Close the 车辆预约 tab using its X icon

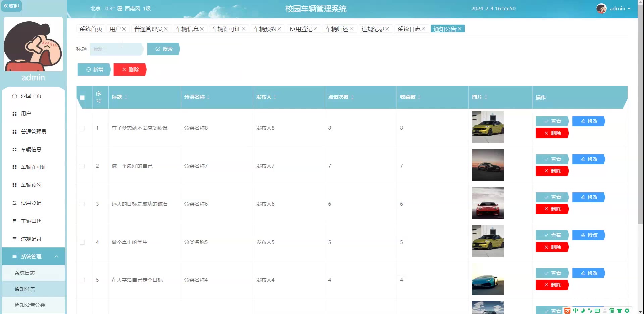(279, 29)
